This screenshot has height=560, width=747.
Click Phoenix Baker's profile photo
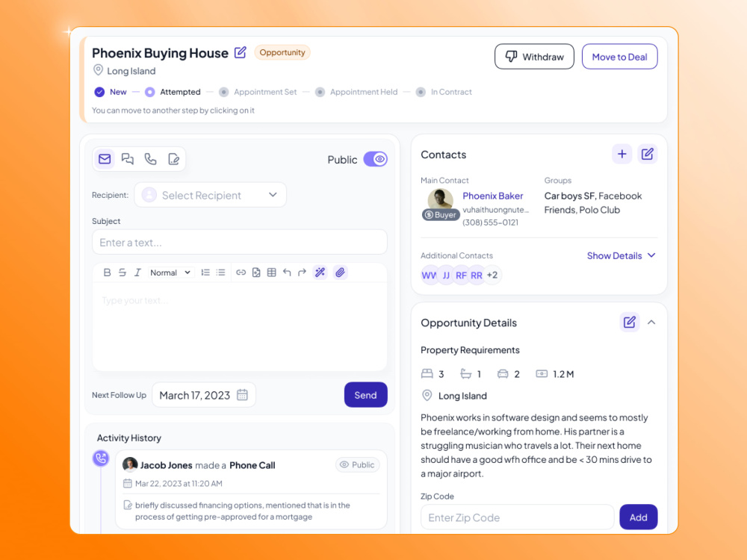(440, 199)
